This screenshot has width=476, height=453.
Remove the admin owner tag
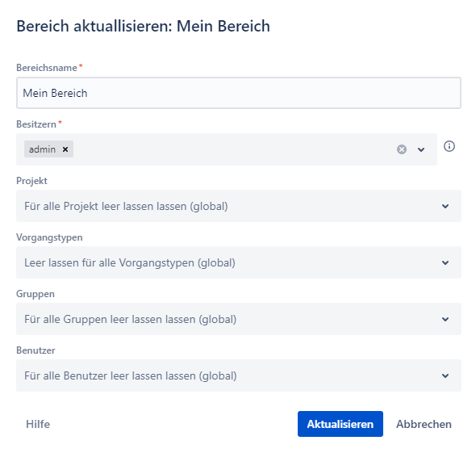pyautogui.click(x=65, y=149)
